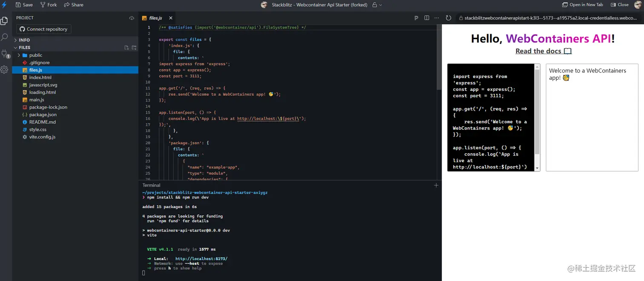Image resolution: width=644 pixels, height=281 pixels.
Task: Close the files.js editor tab
Action: pos(171,18)
